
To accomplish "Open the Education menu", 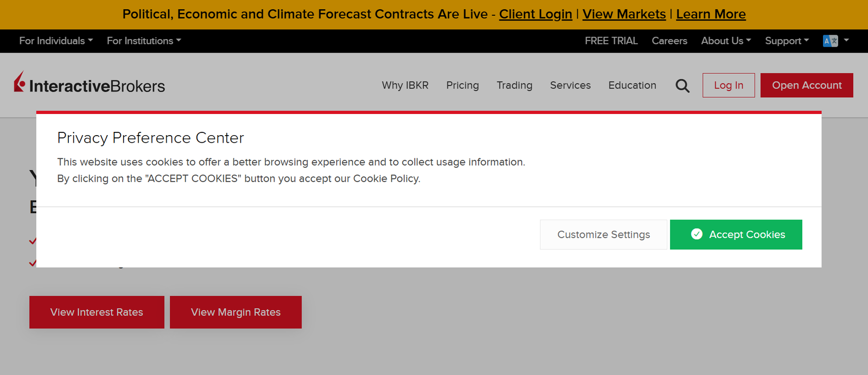I will tap(632, 85).
